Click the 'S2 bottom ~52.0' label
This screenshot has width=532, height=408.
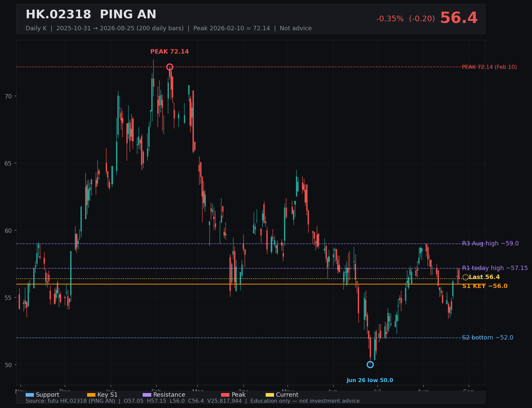click(x=488, y=338)
